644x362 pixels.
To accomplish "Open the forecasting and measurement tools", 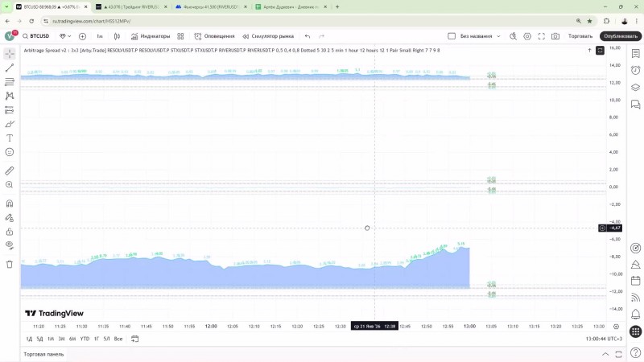I will point(10,109).
